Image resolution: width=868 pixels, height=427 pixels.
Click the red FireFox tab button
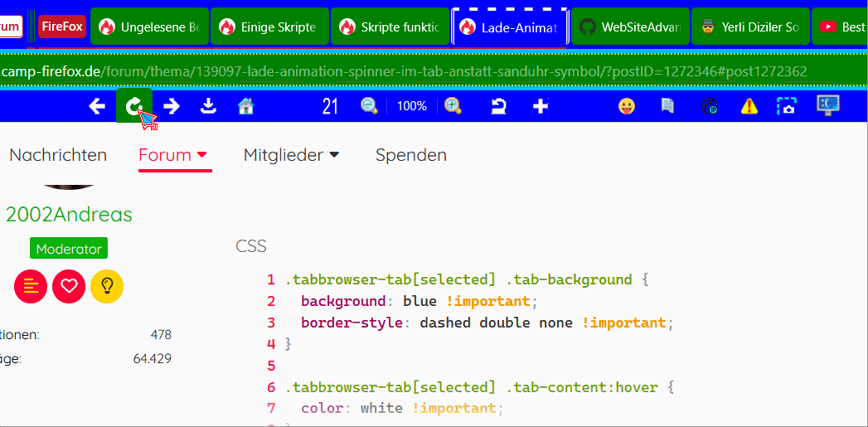62,27
